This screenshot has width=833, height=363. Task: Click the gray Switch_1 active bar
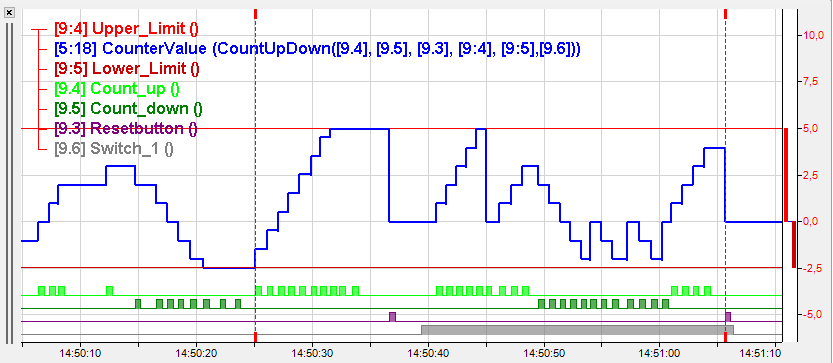[x=577, y=330]
